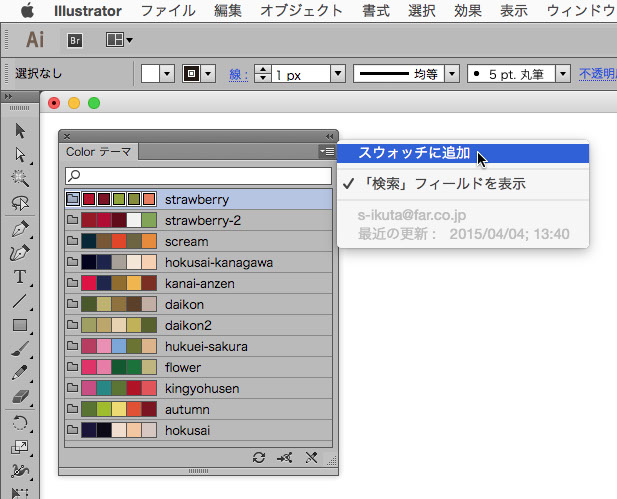The width and height of the screenshot is (617, 499).
Task: Open the Apple menu
Action: tap(27, 11)
